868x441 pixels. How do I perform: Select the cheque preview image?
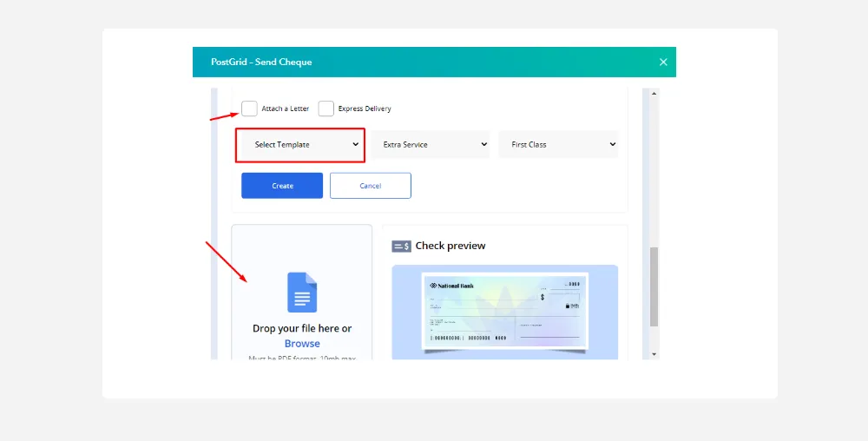504,313
